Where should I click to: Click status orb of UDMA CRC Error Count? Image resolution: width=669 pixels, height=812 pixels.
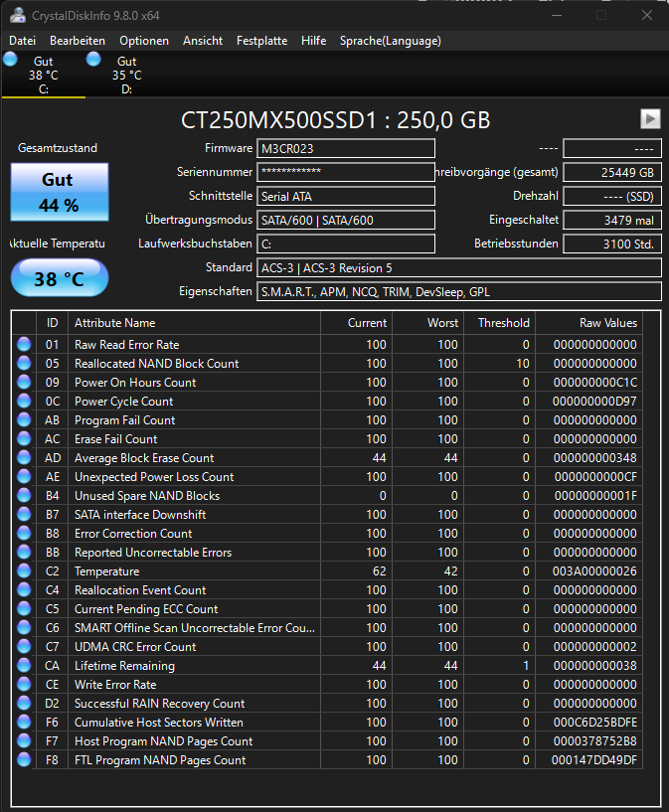[x=24, y=647]
